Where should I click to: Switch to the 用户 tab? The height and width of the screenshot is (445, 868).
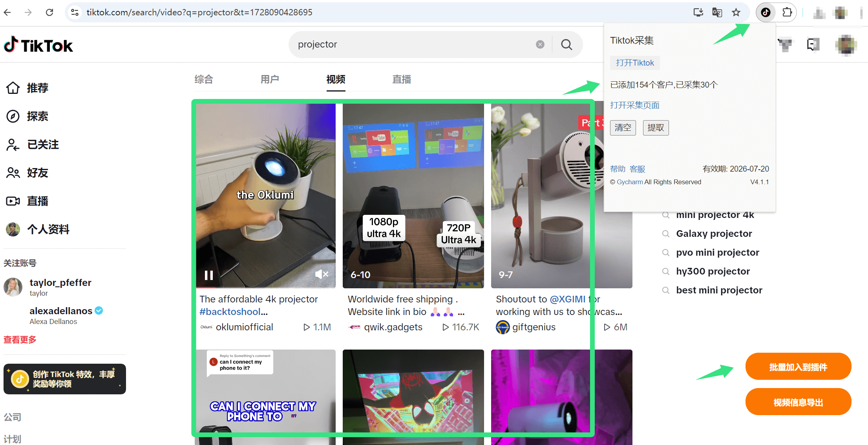coord(270,79)
